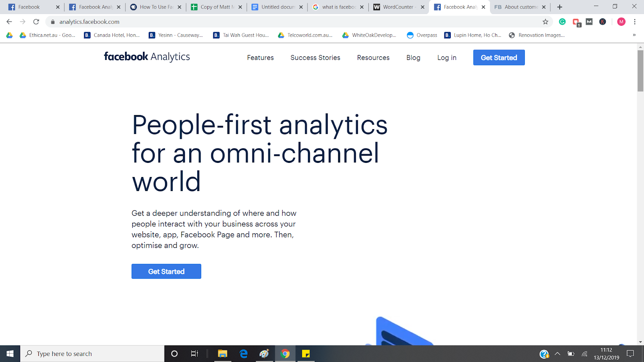Click the battery tray icon

[571, 354]
